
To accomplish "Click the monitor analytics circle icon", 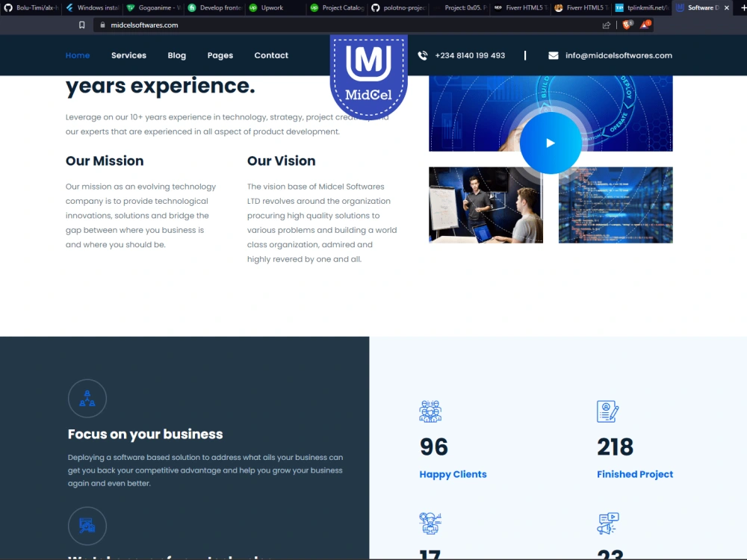I will click(x=87, y=526).
